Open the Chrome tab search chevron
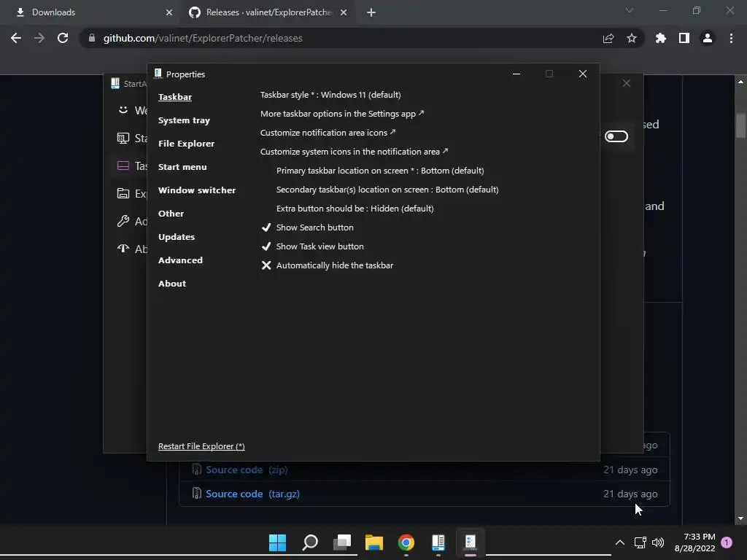747x560 pixels. click(x=630, y=10)
